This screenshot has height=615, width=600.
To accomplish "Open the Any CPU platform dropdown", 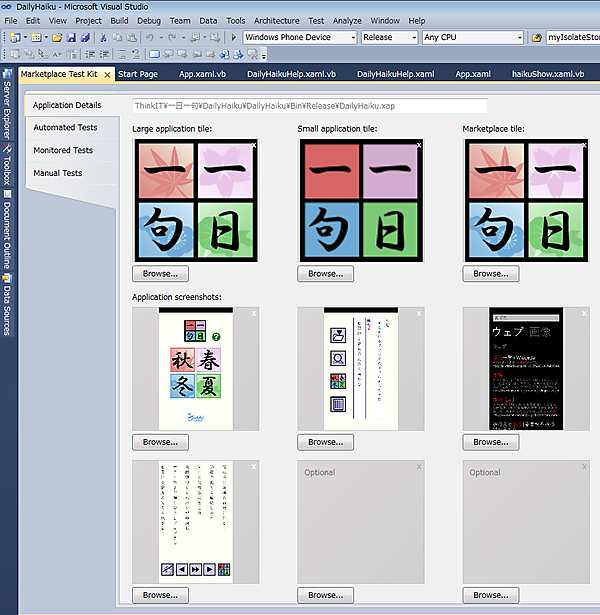I will click(472, 37).
